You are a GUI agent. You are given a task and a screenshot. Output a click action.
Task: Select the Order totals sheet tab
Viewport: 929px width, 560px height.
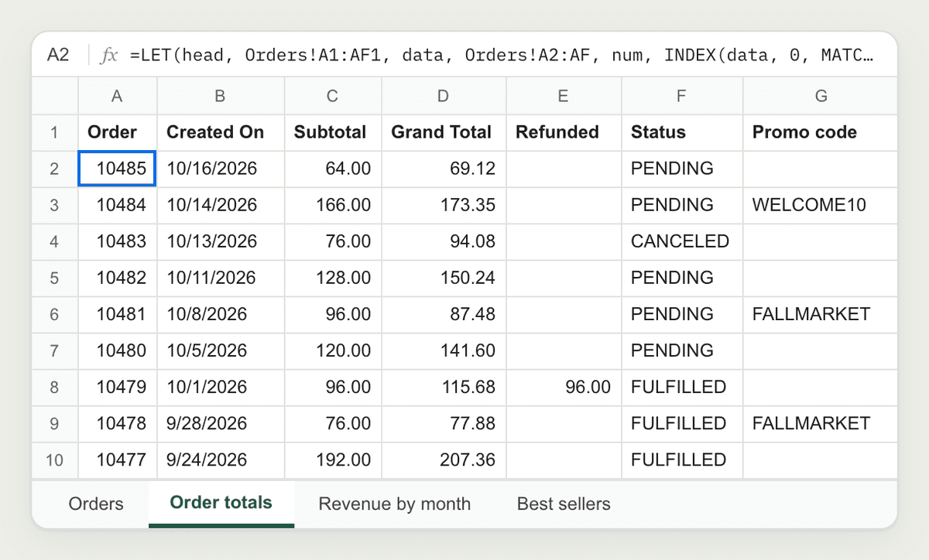[x=221, y=504]
